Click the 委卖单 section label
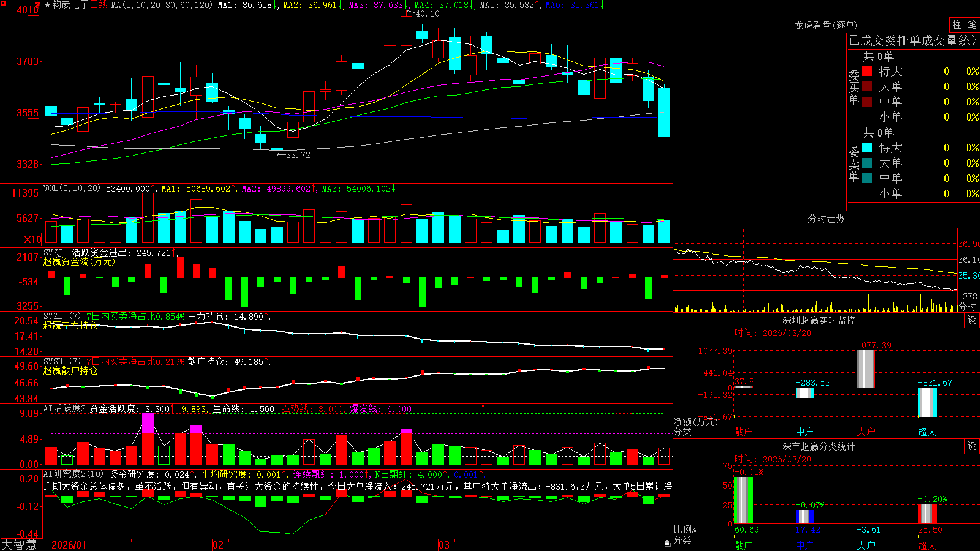The image size is (980, 551). click(854, 164)
